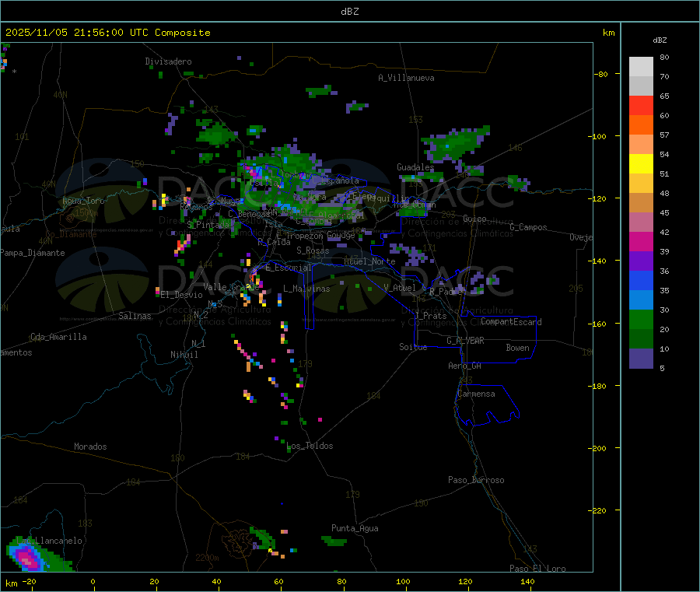Screen dimensions: 700x592
Task: Click the 'Paso_Barroso' map label
Action: click(x=476, y=480)
